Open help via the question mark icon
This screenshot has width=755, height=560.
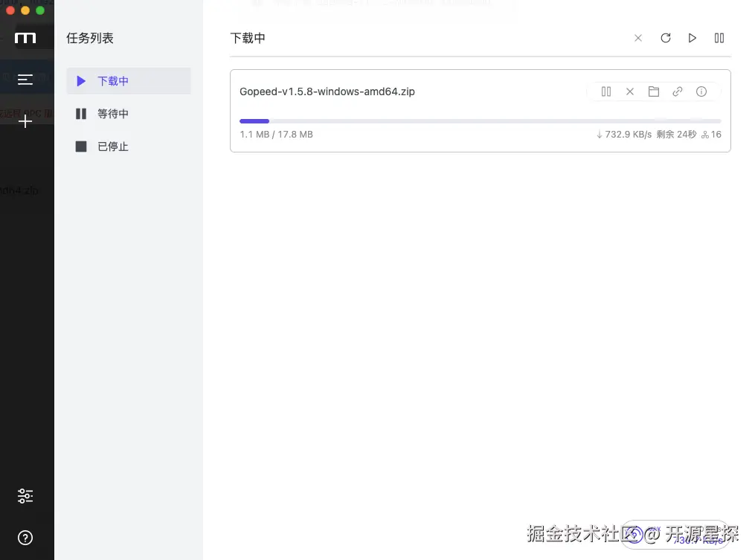pos(26,538)
